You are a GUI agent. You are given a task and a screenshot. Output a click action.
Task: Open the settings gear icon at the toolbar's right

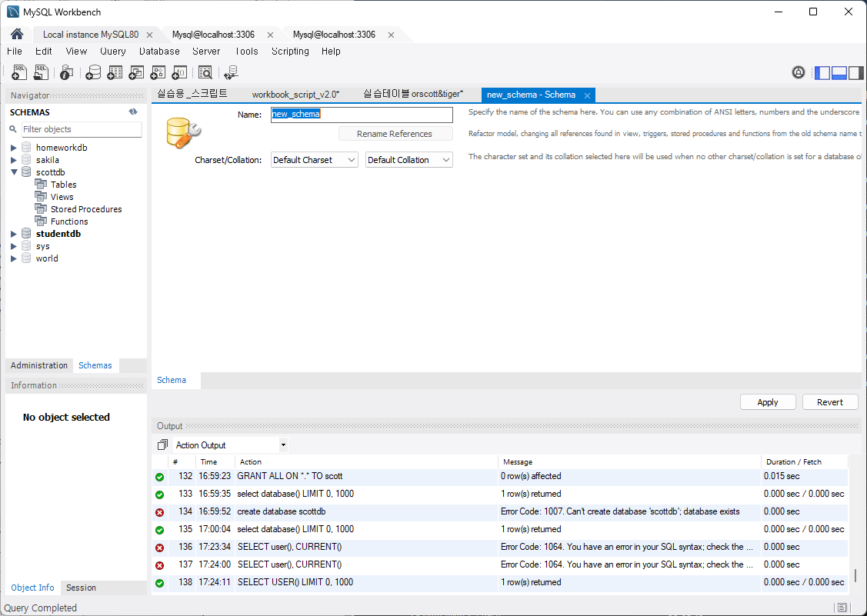pos(798,72)
